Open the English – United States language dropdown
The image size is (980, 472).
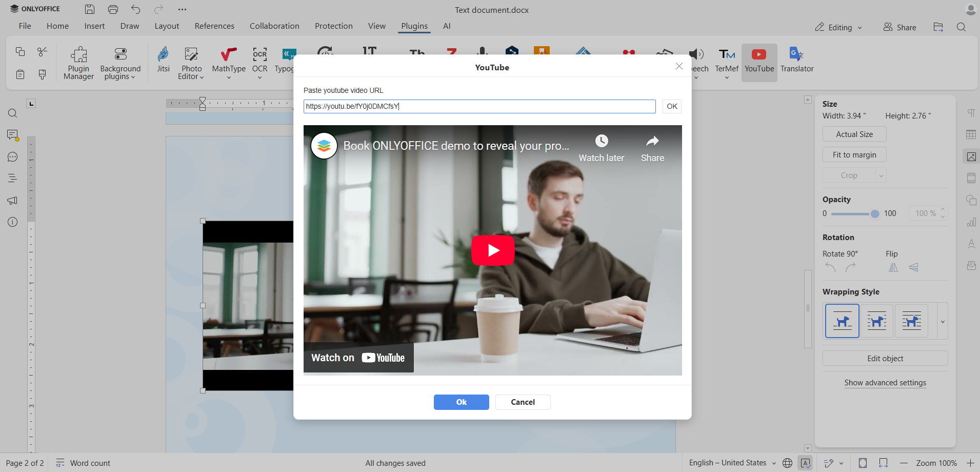(x=732, y=463)
